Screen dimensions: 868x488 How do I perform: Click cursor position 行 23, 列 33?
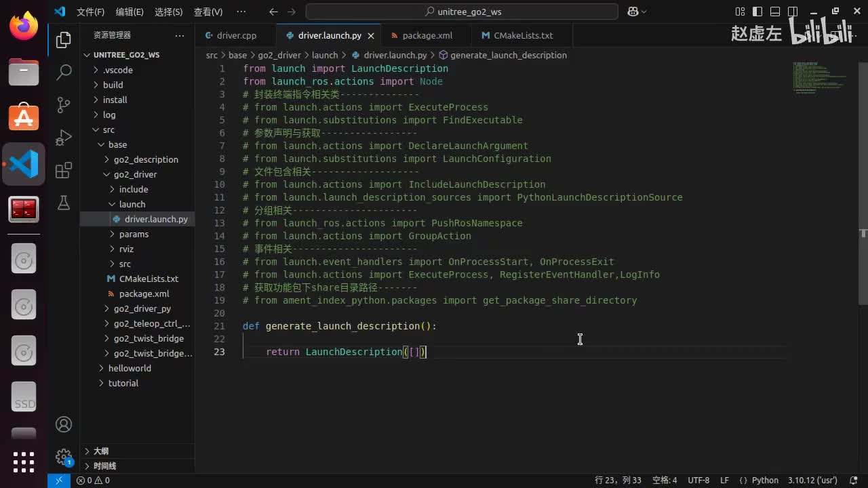(x=618, y=480)
